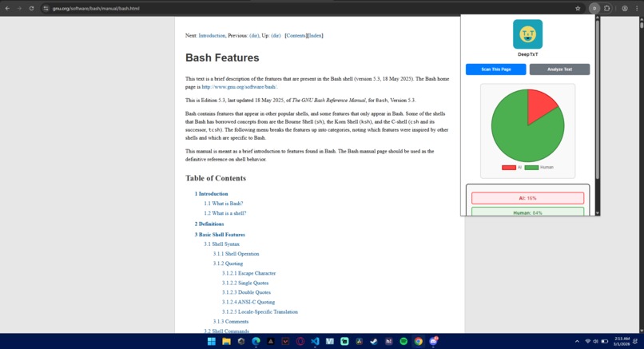This screenshot has width=644, height=349.
Task: Open File Explorer from the taskbar
Action: click(226, 341)
